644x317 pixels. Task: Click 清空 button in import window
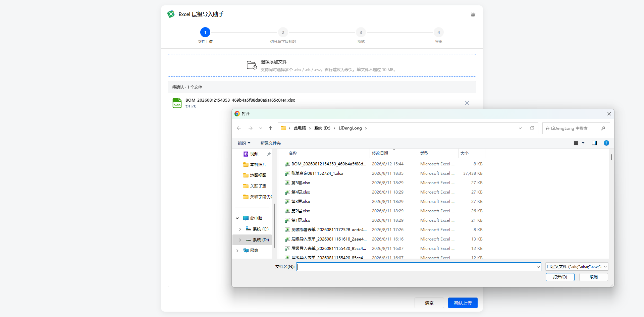(429, 303)
